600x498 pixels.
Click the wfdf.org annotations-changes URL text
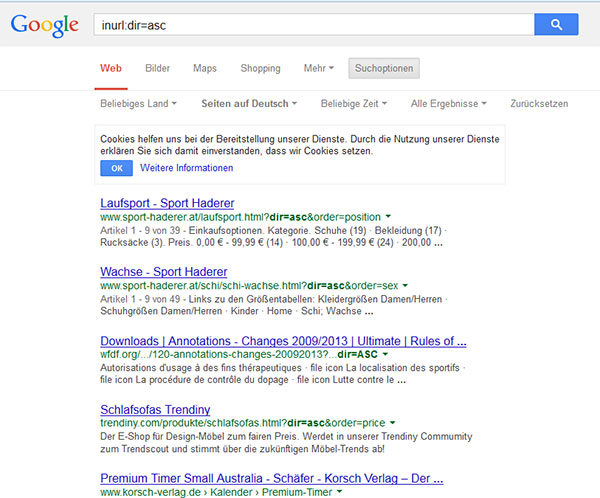(239, 354)
